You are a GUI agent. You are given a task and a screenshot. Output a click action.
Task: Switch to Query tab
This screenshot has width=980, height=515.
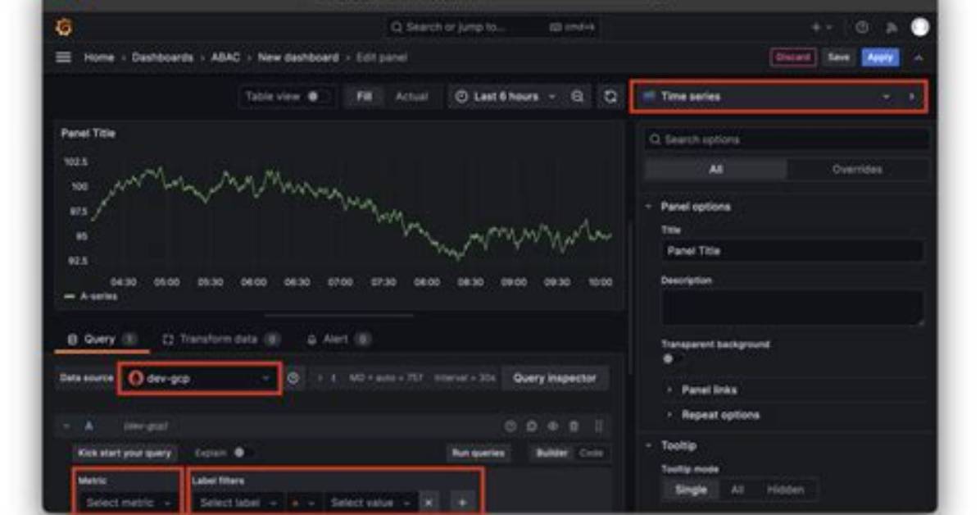pos(102,340)
